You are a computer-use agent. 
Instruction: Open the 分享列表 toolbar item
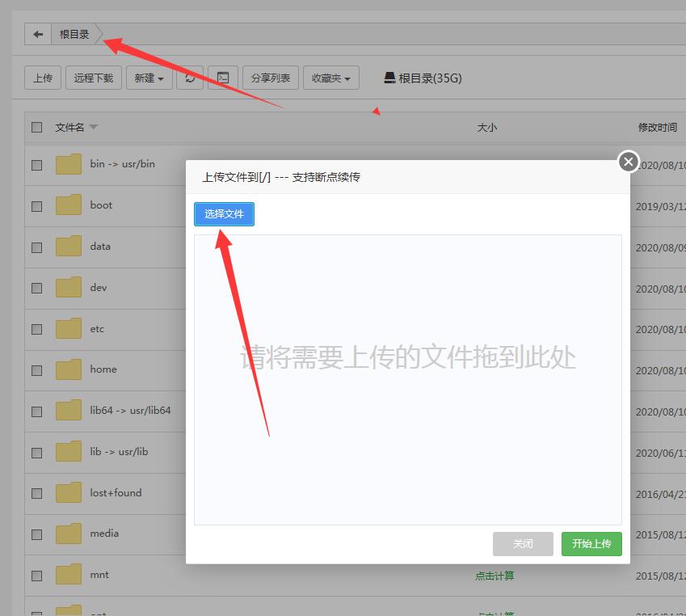click(271, 78)
